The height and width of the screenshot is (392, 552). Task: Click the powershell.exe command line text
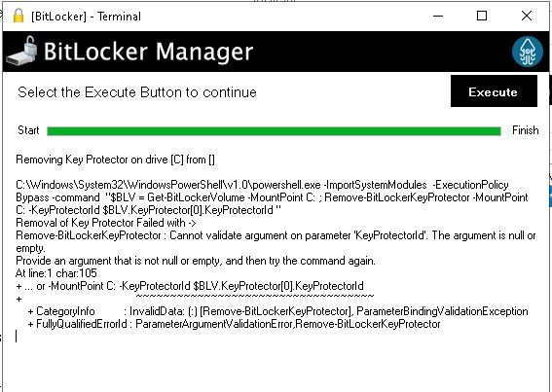[272, 197]
